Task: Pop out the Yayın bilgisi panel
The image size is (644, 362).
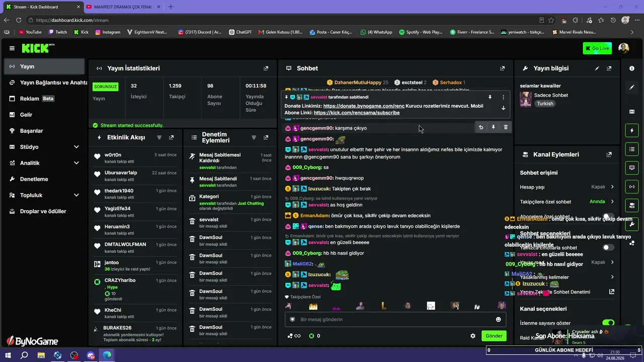Action: [x=609, y=68]
